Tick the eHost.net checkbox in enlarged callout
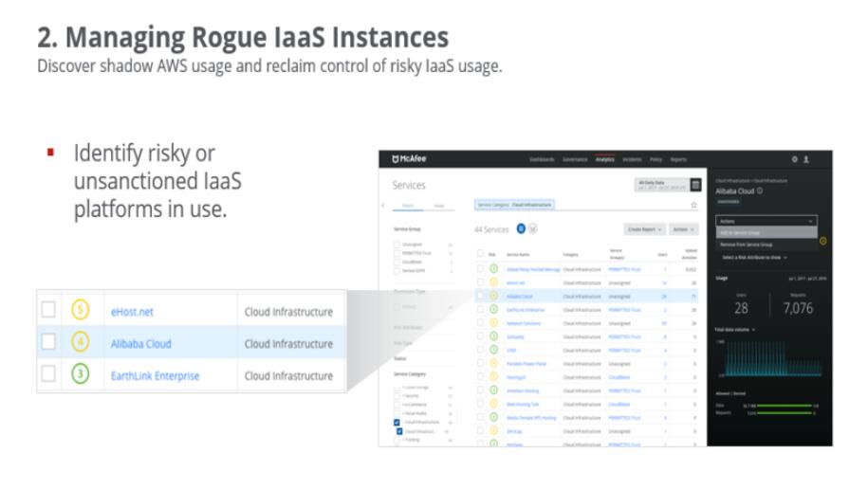 48,310
